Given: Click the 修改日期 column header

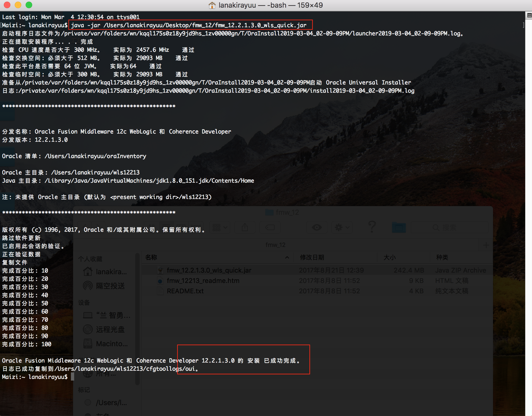Looking at the screenshot, I should point(312,257).
